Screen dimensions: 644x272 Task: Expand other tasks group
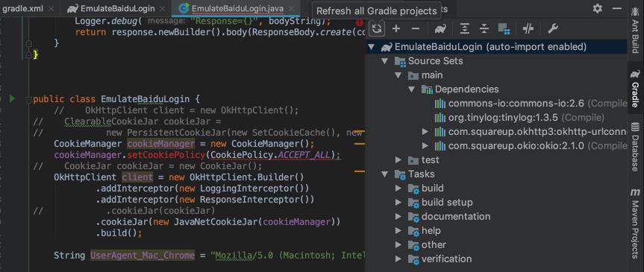click(x=398, y=245)
